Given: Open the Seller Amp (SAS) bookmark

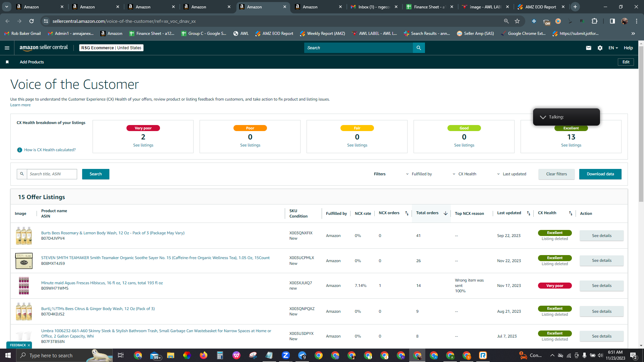Looking at the screenshot, I should [x=476, y=34].
